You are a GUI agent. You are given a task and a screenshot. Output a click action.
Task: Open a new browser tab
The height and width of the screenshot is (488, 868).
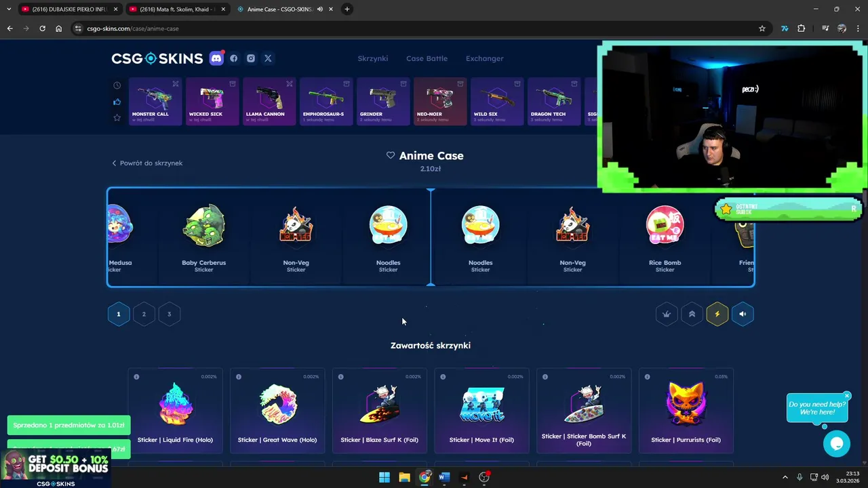coord(347,9)
